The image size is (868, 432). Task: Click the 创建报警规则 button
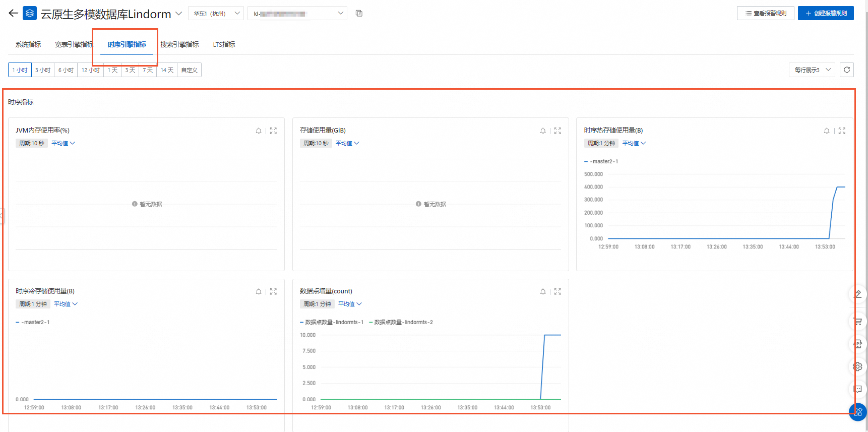point(826,13)
